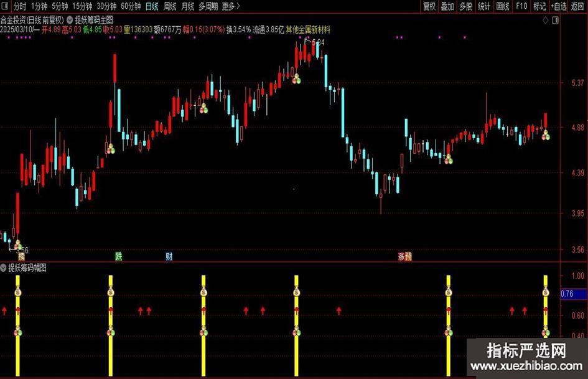Viewport: 588px width, 379px height.
Task: Open the 统计 statistics tool
Action: [484, 6]
